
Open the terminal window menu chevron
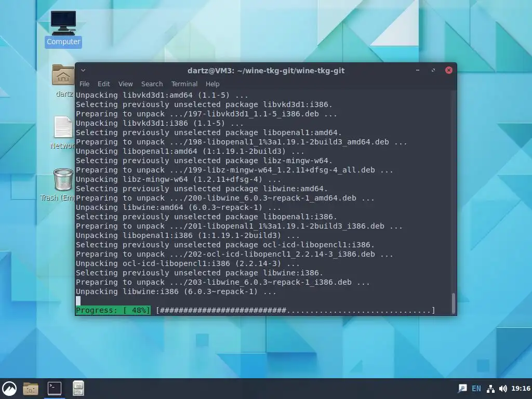coord(83,71)
